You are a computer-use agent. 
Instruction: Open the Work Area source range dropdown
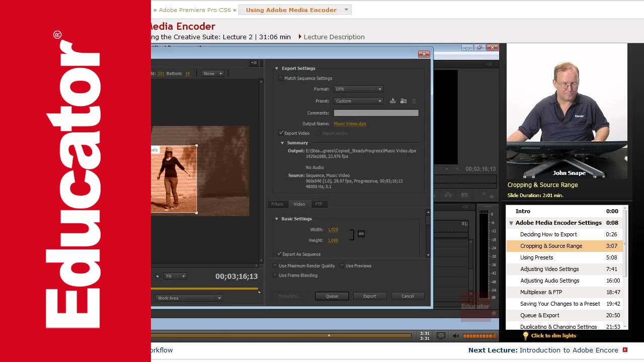coord(189,298)
